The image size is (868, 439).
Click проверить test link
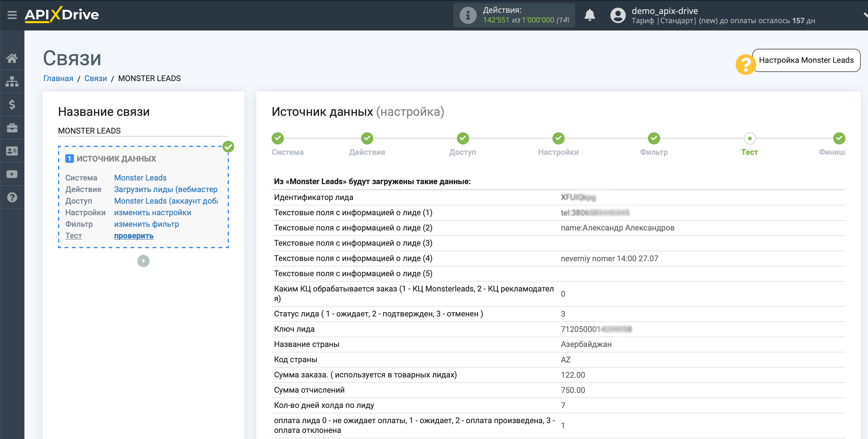coord(134,236)
